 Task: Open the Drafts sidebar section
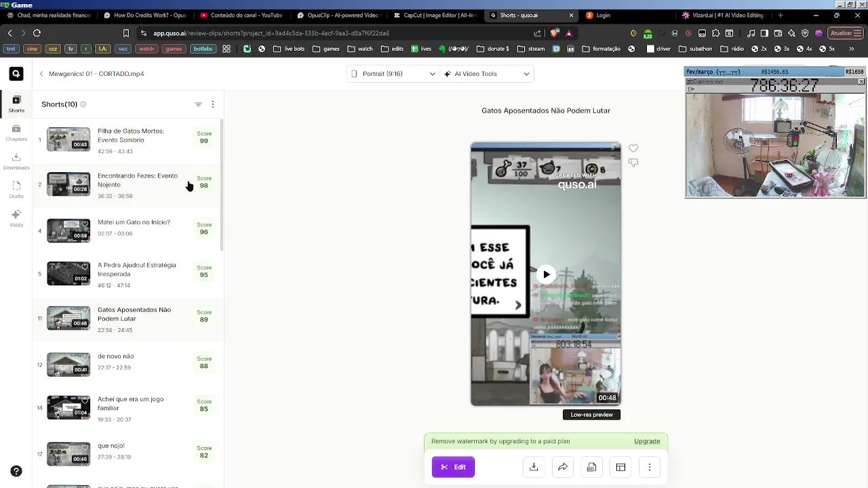tap(16, 190)
